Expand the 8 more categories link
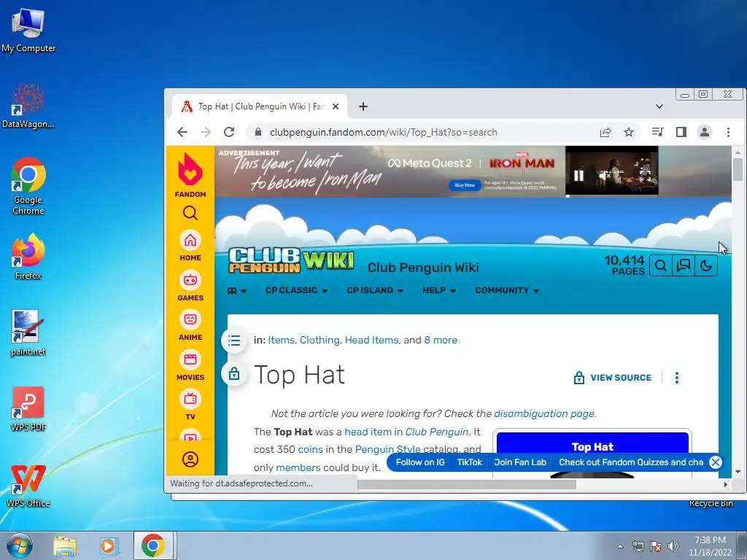 click(441, 340)
